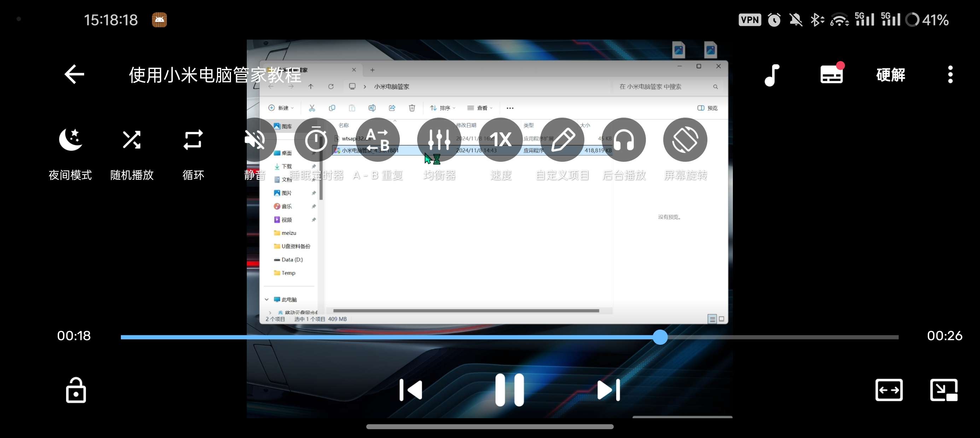Select Data (D:) drive in sidebar
The width and height of the screenshot is (980, 438).
click(x=288, y=260)
